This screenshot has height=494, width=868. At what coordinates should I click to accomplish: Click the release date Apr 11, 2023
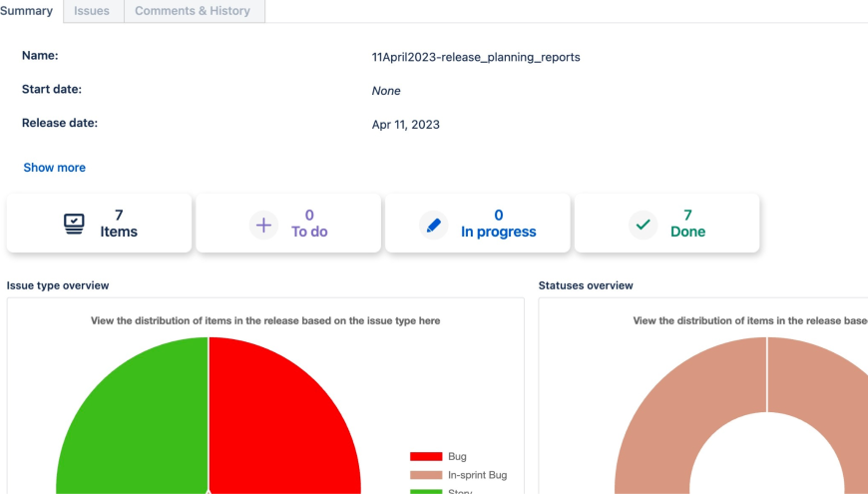click(x=406, y=125)
